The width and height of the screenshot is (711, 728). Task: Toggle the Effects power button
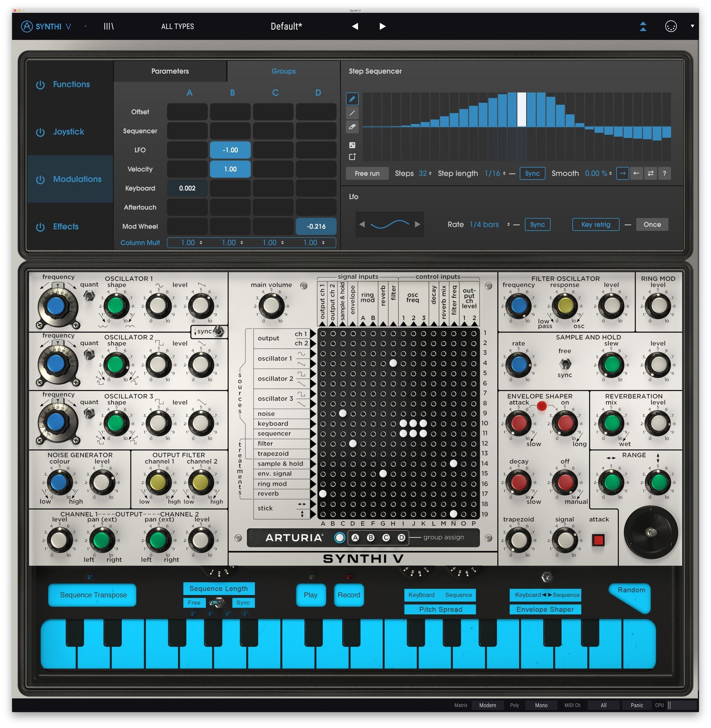tap(40, 227)
